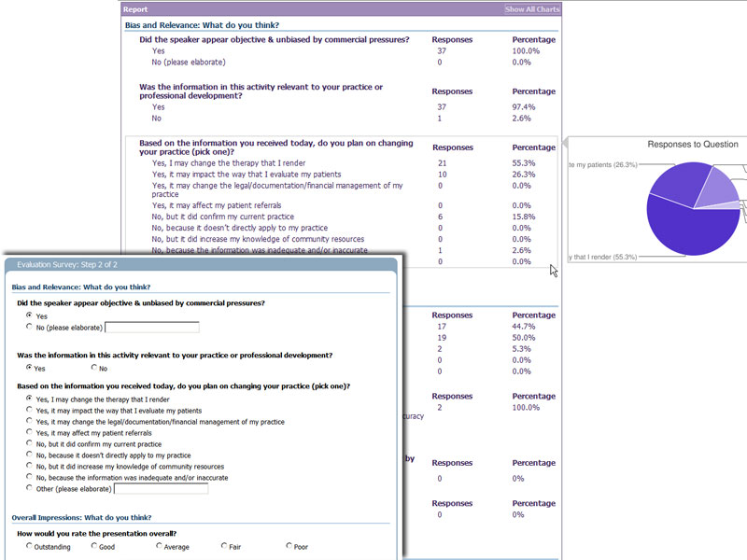747x560 pixels.
Task: Rate the presentation as Outstanding
Action: (x=30, y=546)
